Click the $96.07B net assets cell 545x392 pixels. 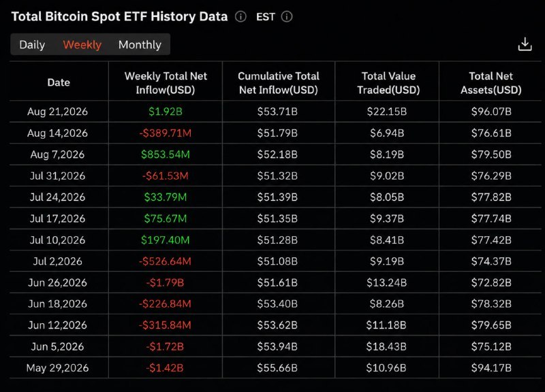[491, 112]
